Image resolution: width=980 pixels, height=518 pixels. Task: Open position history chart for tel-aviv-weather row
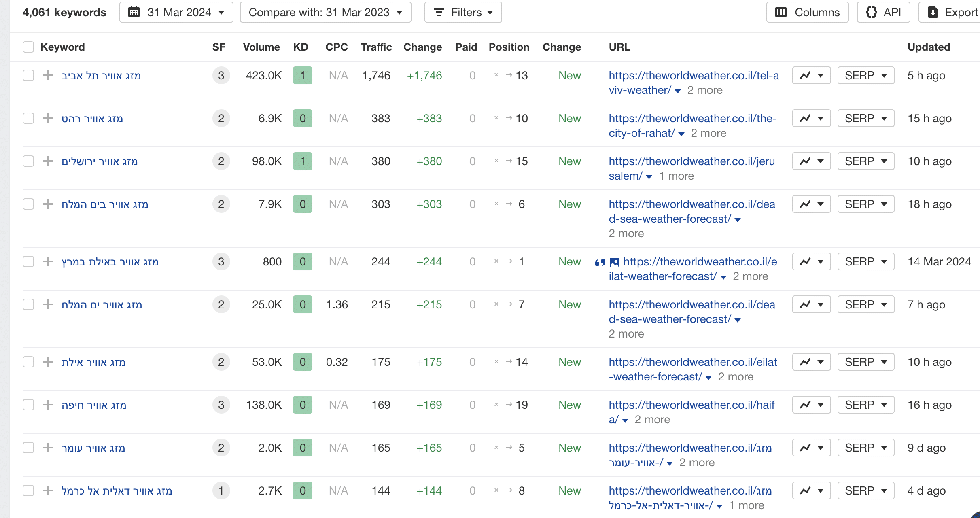tap(811, 75)
